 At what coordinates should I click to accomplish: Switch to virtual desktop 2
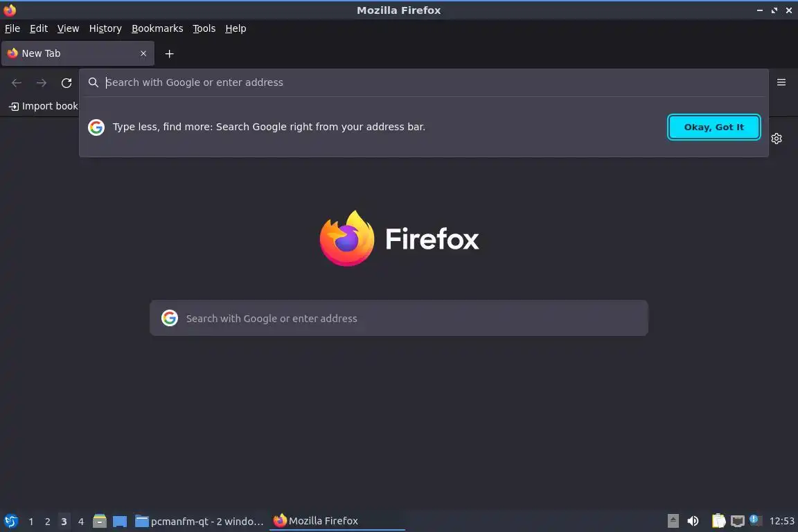tap(47, 522)
